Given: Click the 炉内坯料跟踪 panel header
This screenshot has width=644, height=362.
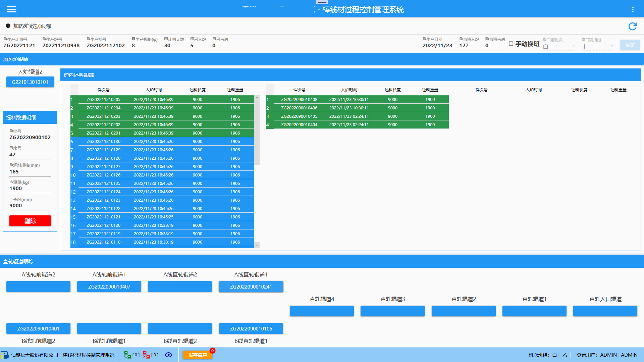Looking at the screenshot, I should click(x=351, y=75).
